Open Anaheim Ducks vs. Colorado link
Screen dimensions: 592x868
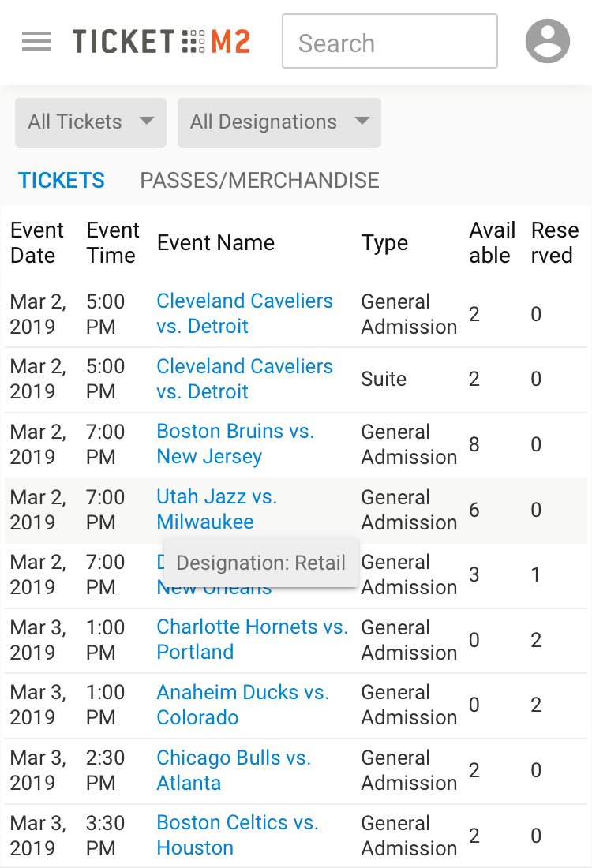coord(242,704)
